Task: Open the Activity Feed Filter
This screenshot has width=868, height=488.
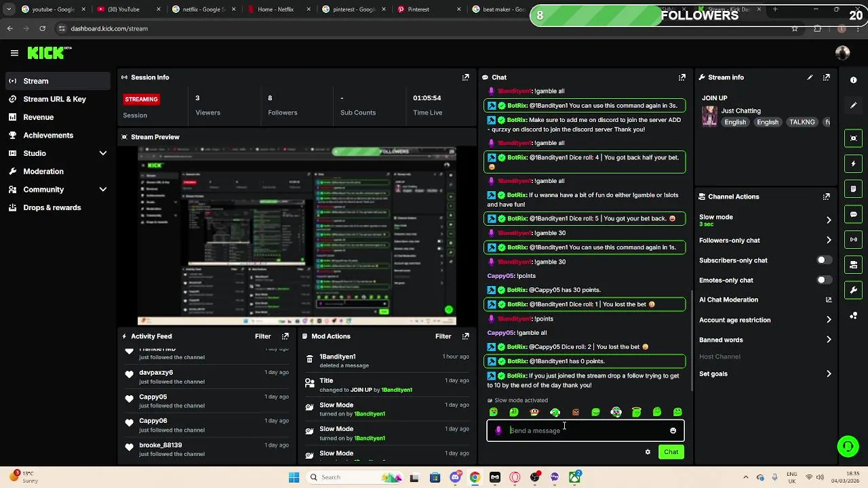Action: point(262,336)
